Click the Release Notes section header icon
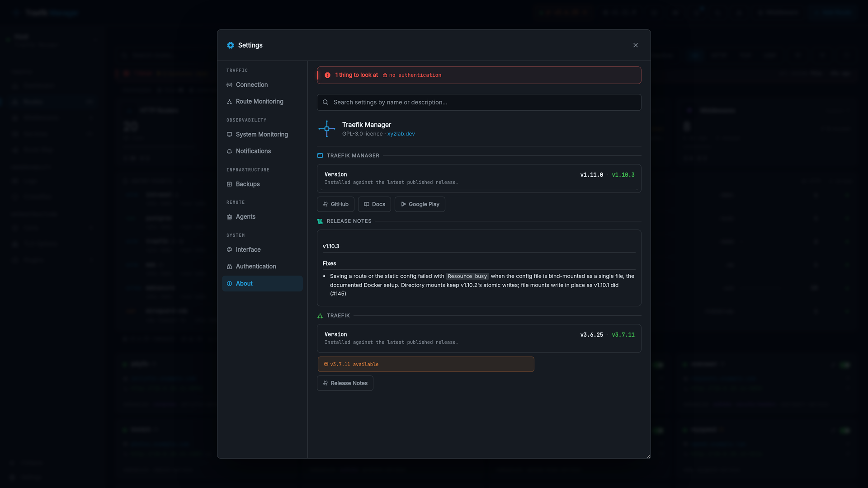This screenshot has height=488, width=868. click(x=320, y=221)
